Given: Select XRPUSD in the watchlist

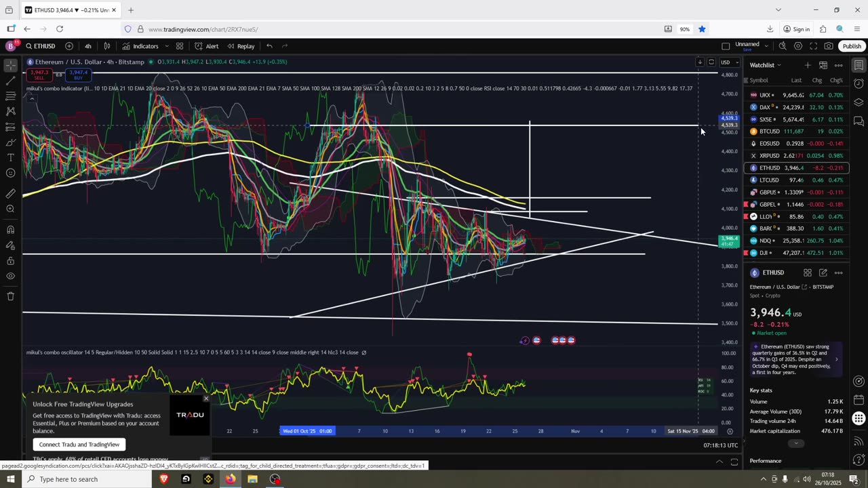Looking at the screenshot, I should 796,156.
